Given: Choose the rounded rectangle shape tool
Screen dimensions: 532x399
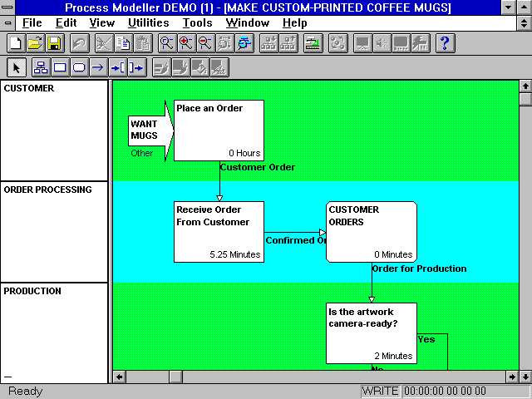Looking at the screenshot, I should (79, 67).
